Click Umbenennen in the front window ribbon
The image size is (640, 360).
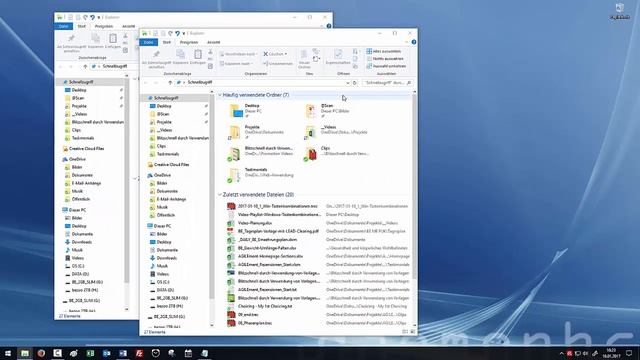click(278, 64)
